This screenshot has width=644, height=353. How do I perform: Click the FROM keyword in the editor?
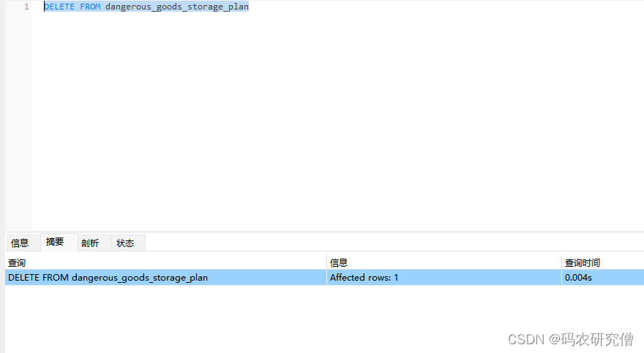click(91, 7)
